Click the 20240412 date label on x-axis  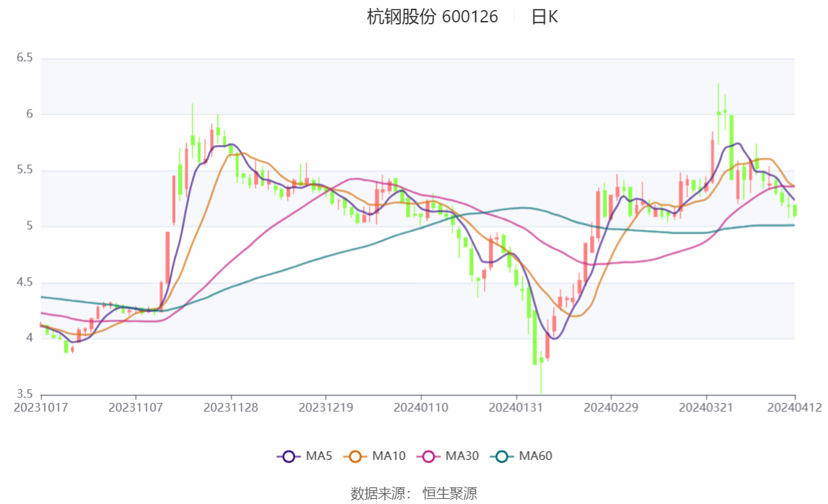pos(795,407)
